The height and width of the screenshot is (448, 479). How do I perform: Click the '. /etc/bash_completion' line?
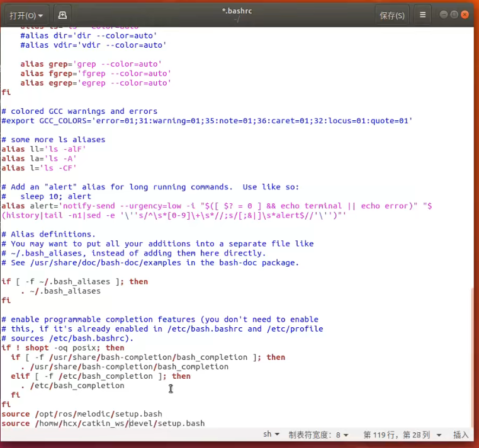point(72,386)
